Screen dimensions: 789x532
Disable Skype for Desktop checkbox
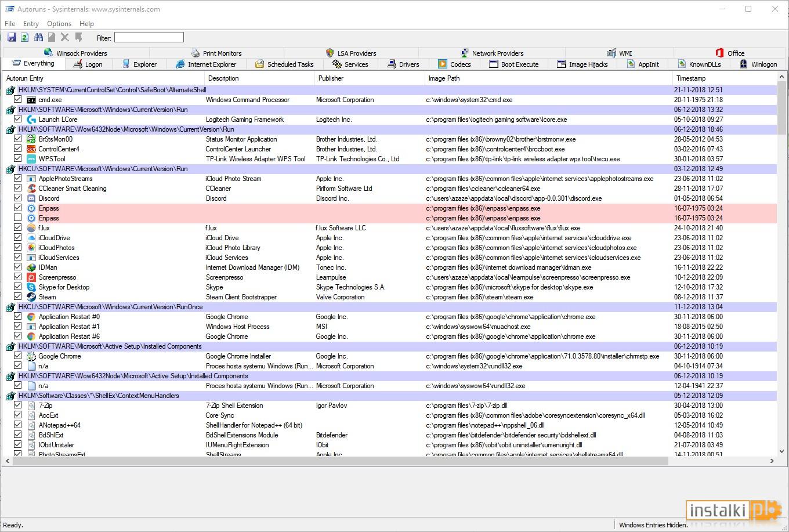17,287
